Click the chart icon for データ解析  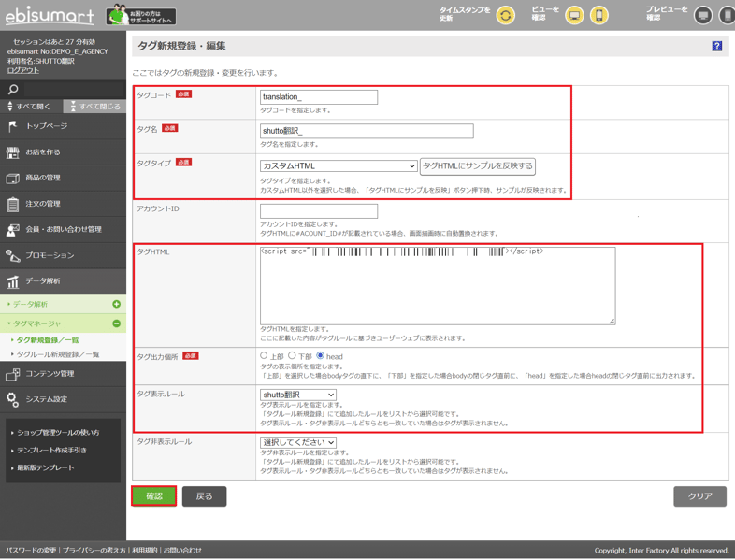coord(13,281)
